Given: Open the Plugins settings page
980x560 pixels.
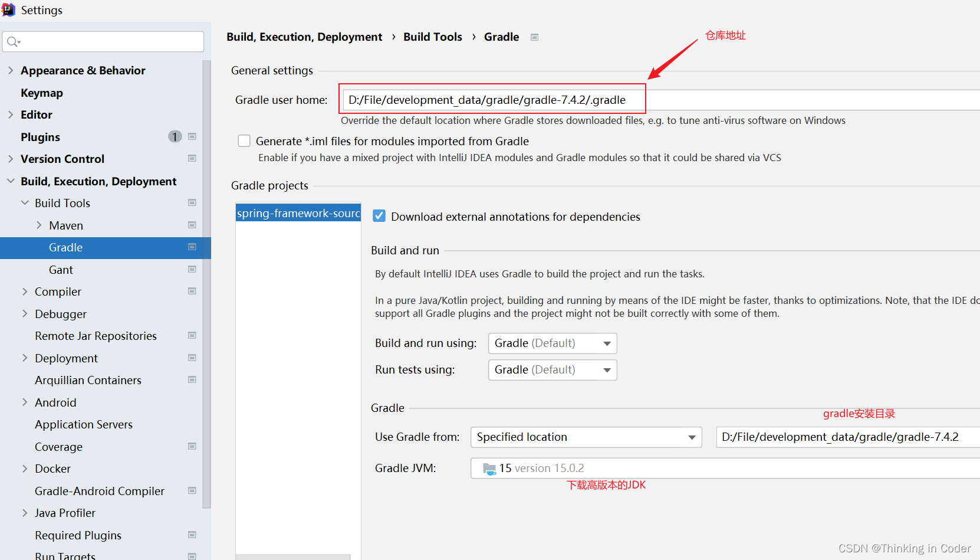Looking at the screenshot, I should 40,137.
